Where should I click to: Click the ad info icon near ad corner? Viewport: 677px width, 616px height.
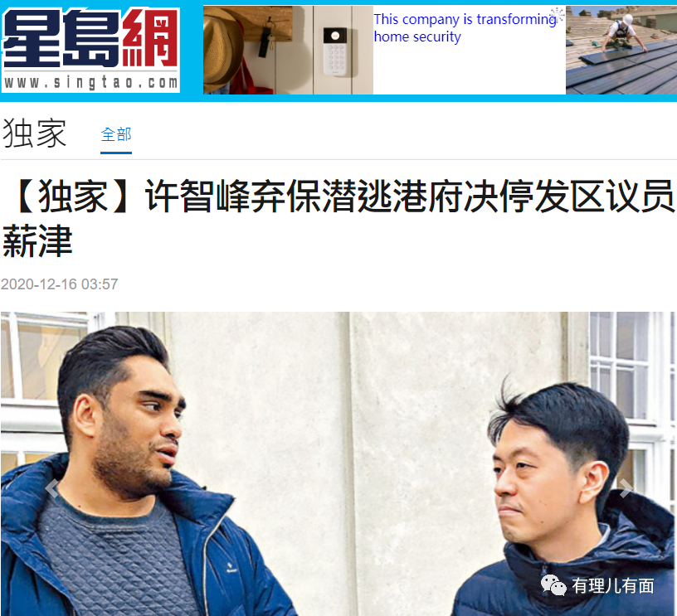coord(558,14)
